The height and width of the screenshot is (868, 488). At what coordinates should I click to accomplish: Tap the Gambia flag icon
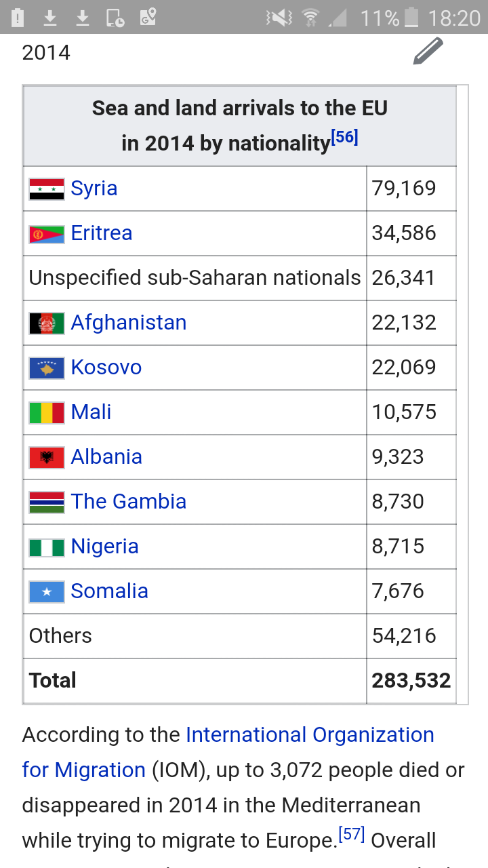(x=47, y=502)
